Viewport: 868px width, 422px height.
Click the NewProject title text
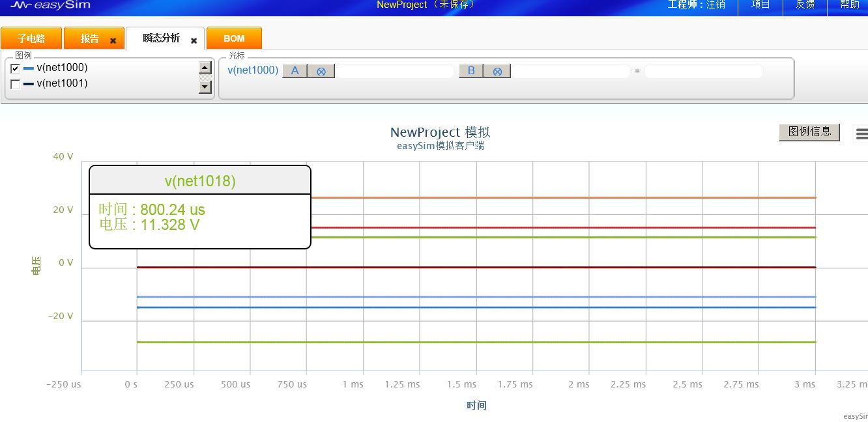coord(401,5)
